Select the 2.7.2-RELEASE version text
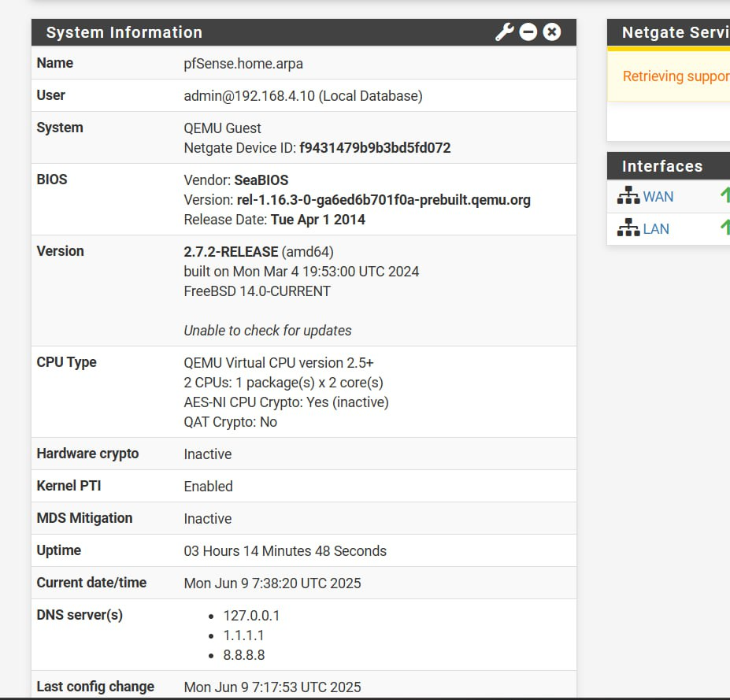The height and width of the screenshot is (700, 730). (231, 251)
